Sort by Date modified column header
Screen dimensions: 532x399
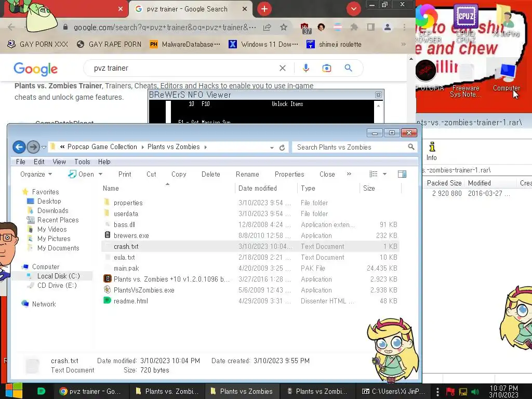pyautogui.click(x=265, y=188)
